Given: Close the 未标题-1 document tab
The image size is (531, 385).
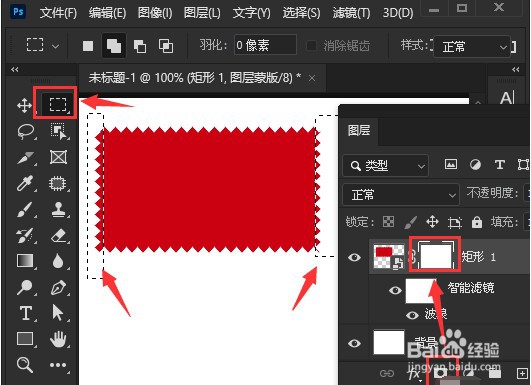Looking at the screenshot, I should pyautogui.click(x=312, y=78).
